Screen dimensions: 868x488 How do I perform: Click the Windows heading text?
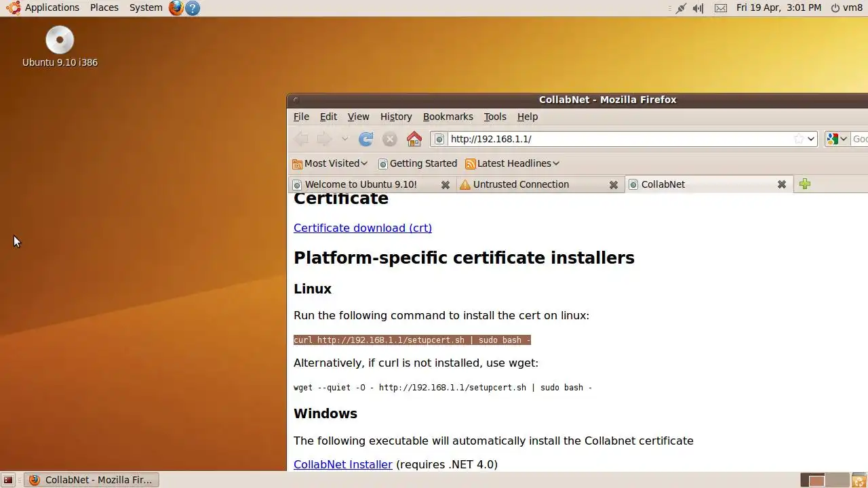325,413
